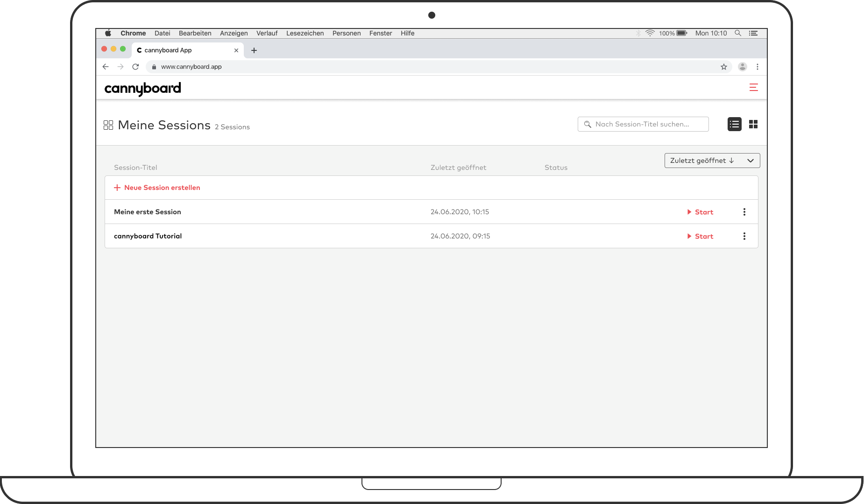This screenshot has width=864, height=504.
Task: Open options menu for cannyboard Tutorial
Action: click(x=744, y=236)
